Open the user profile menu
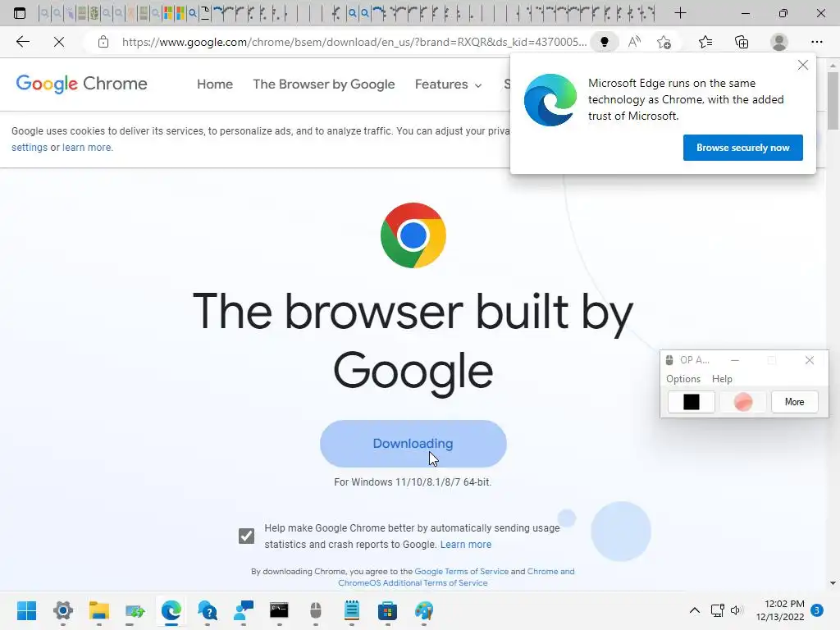840x630 pixels. [779, 42]
